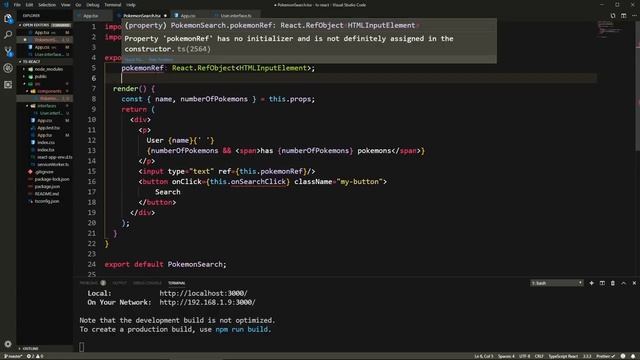Viewport: 640px width, 360px height.
Task: Open the http://localhost:3000/ link in terminal
Action: 203,293
